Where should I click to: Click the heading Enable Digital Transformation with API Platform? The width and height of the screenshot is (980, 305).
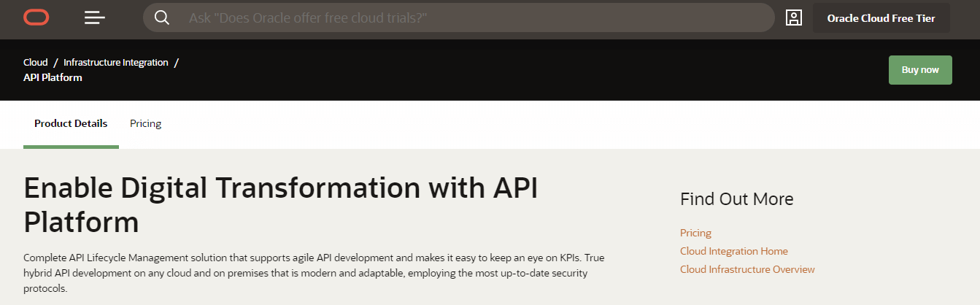(281, 205)
